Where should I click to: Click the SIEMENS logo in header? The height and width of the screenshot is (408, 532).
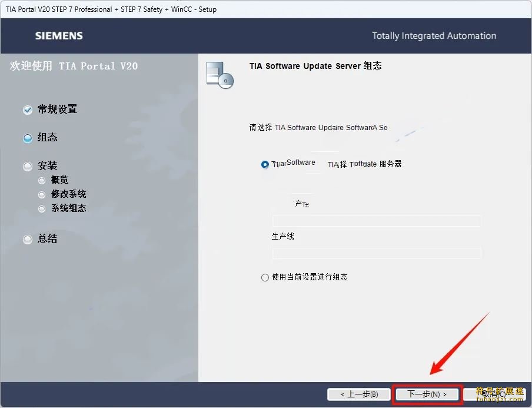59,36
